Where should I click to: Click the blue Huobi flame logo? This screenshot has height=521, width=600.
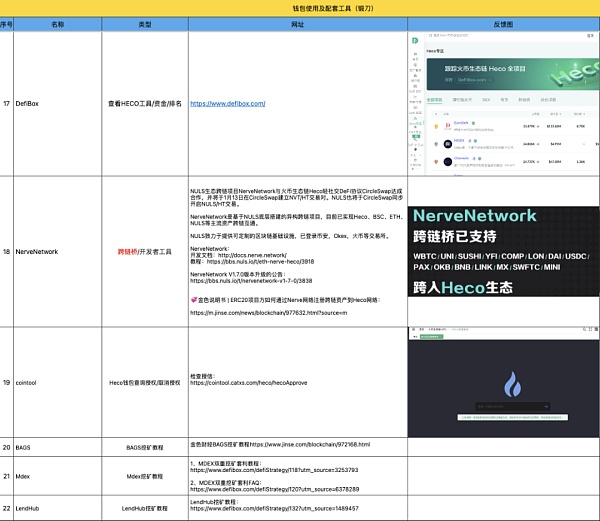(511, 386)
